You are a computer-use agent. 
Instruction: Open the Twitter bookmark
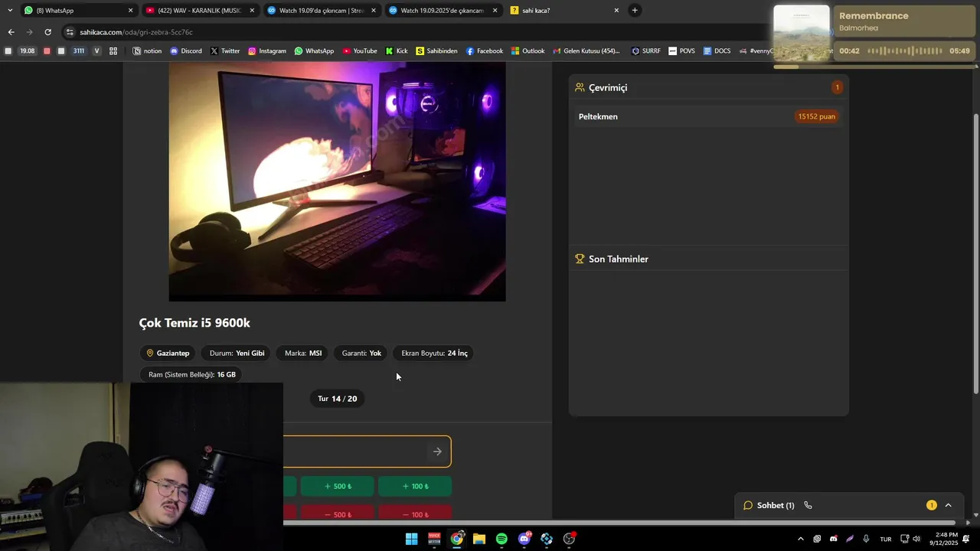[225, 51]
